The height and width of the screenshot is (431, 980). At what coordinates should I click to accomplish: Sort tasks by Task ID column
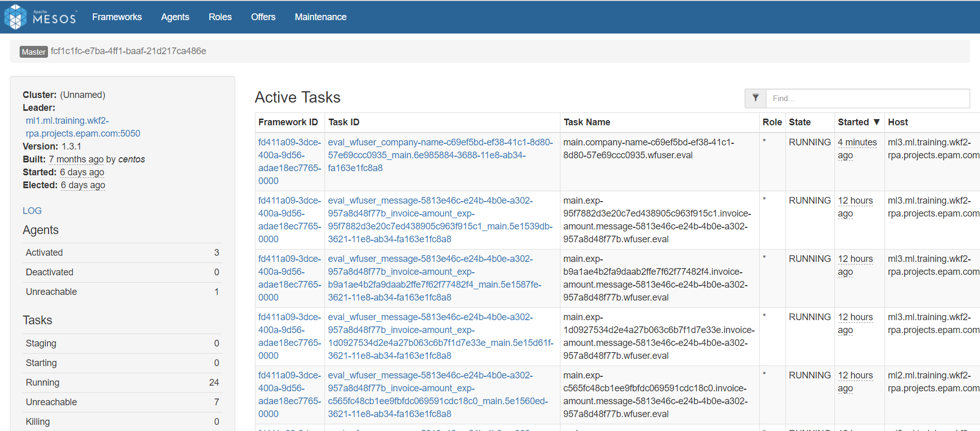344,122
